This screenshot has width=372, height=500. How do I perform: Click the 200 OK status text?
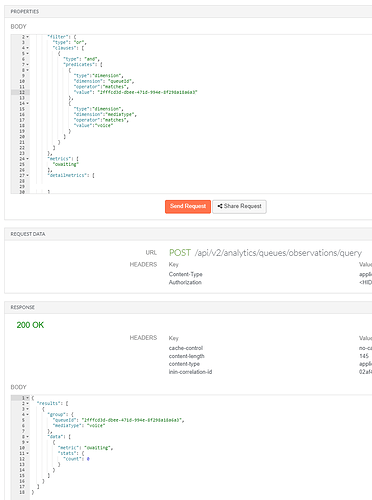click(30, 325)
